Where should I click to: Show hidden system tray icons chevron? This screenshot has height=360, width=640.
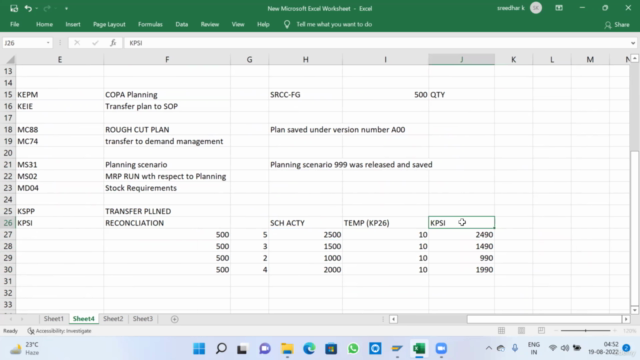point(489,348)
